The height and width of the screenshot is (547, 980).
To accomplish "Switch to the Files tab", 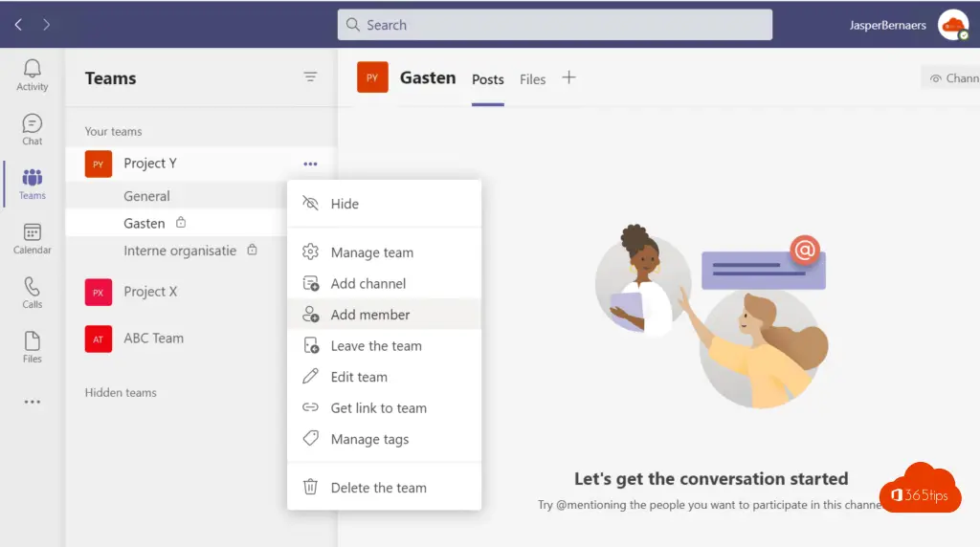I will tap(532, 79).
